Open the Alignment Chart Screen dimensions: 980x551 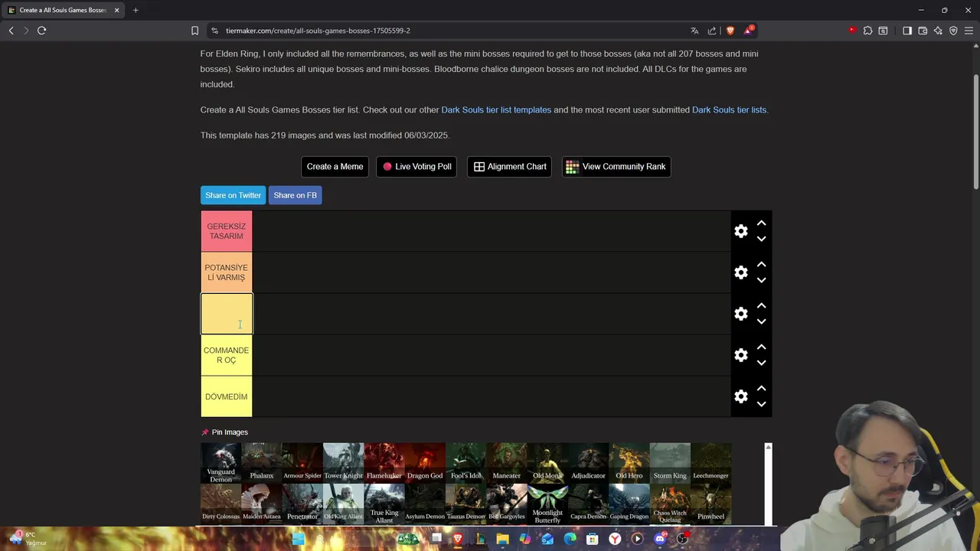click(509, 167)
